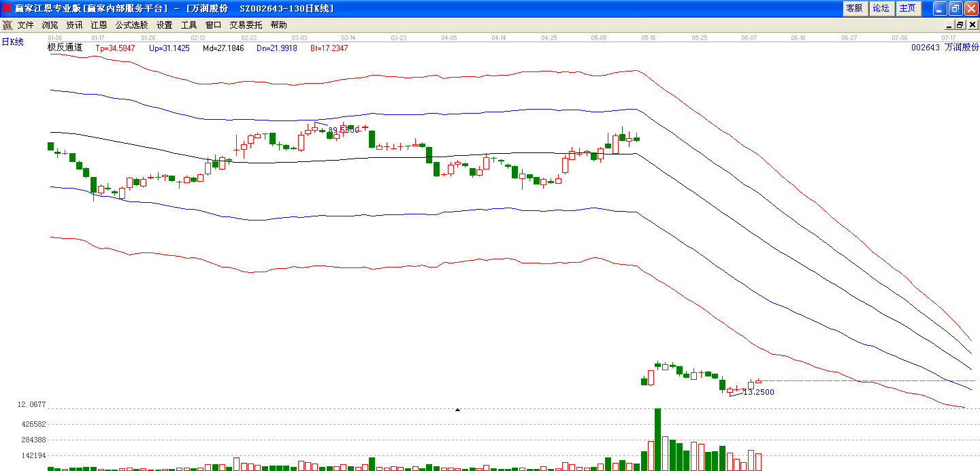Click the Md=27.1846 value
This screenshot has height=471, width=980.
(x=223, y=48)
